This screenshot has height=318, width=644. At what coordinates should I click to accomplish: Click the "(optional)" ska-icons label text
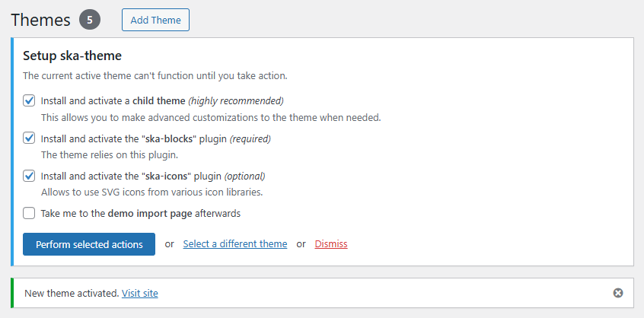(x=244, y=176)
